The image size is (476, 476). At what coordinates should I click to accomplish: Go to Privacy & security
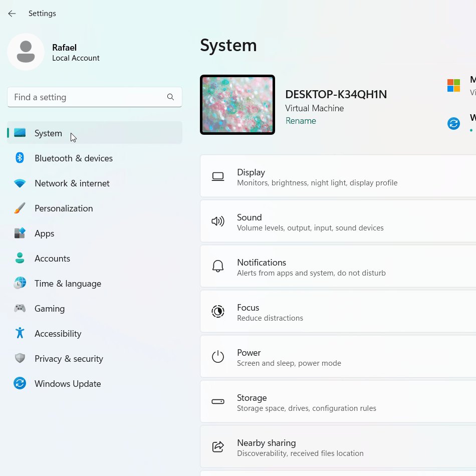click(x=95, y=359)
